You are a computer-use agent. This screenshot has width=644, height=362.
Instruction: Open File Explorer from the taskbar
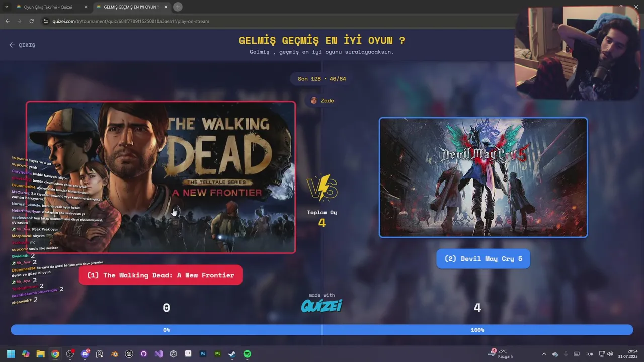point(40,354)
